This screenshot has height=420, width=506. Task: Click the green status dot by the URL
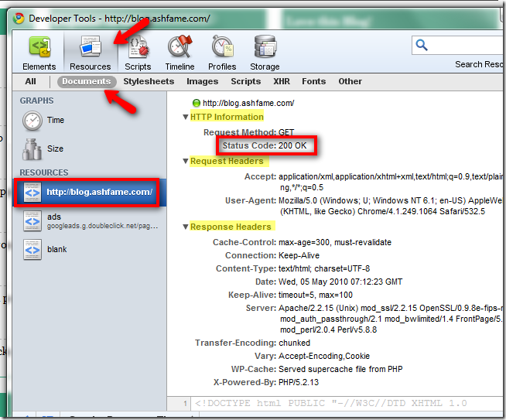tap(197, 103)
